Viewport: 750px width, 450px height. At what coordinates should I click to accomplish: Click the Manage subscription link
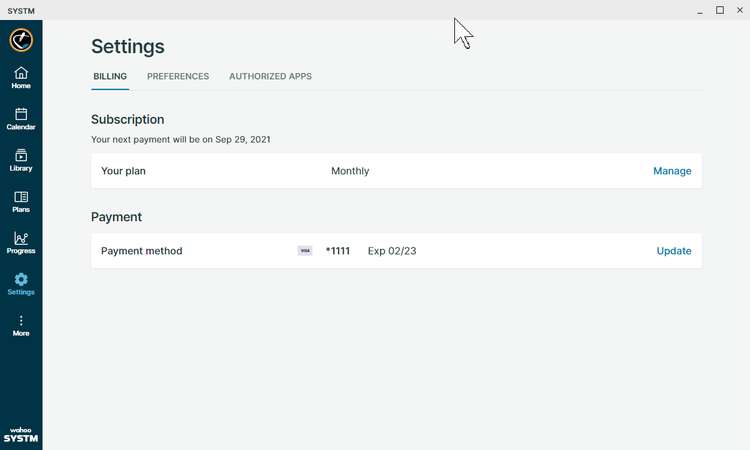pos(672,171)
